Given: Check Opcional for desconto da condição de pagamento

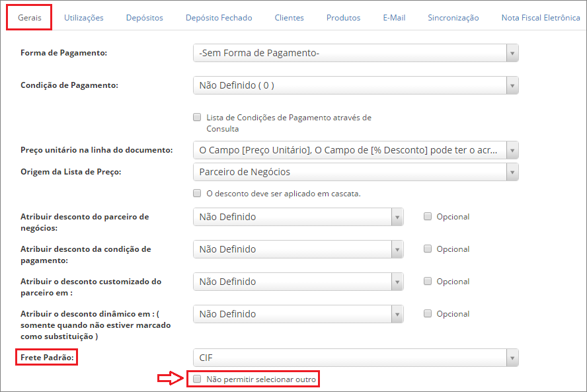Looking at the screenshot, I should tap(428, 249).
